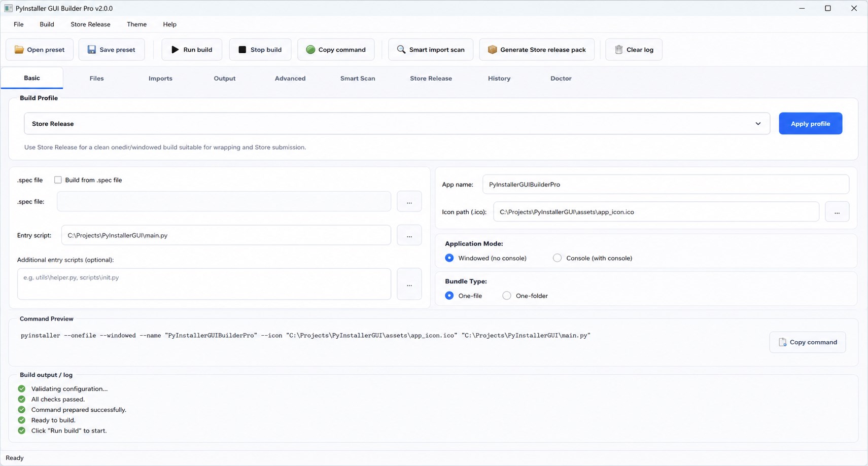Image resolution: width=868 pixels, height=466 pixels.
Task: Click the Save preset floppy disk icon
Action: coord(92,50)
